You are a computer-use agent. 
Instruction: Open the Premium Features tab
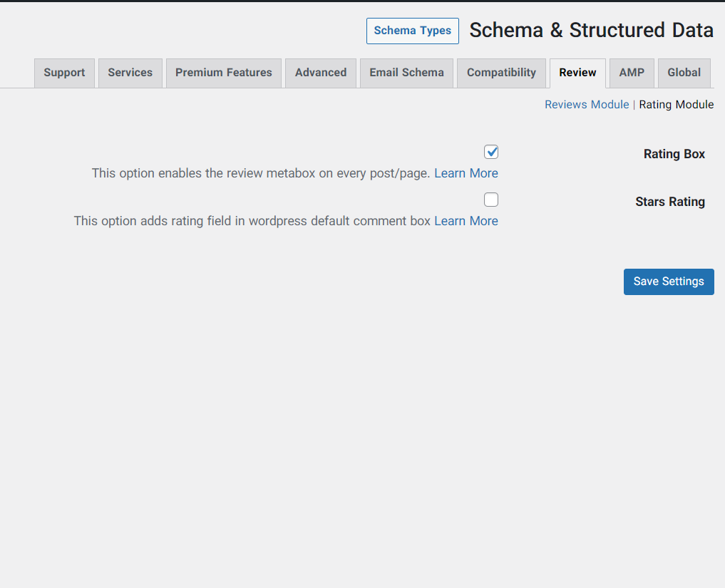coord(224,73)
